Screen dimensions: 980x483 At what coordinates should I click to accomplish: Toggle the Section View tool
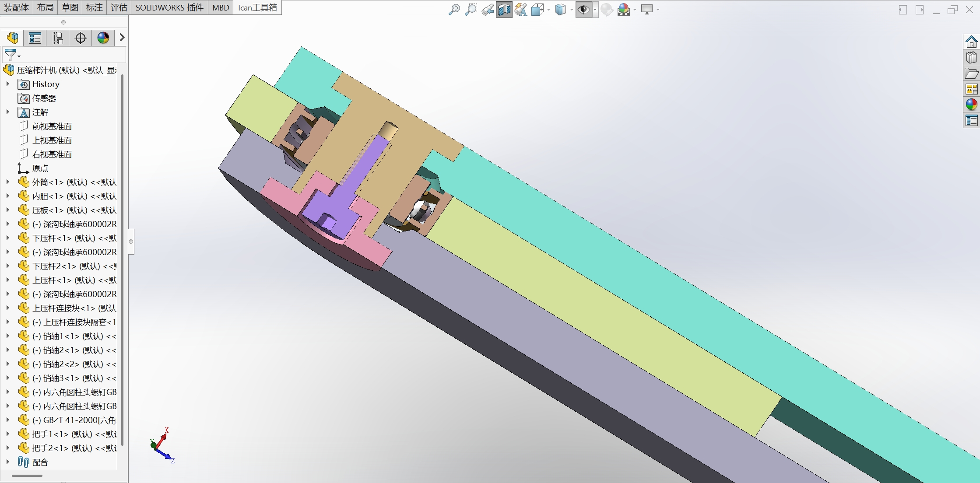(504, 10)
